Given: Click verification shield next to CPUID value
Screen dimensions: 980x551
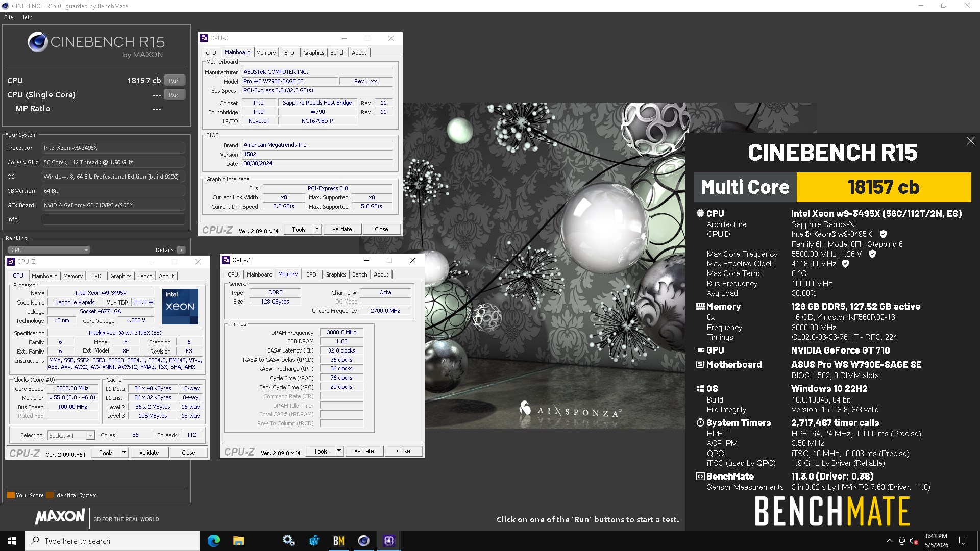Looking at the screenshot, I should click(883, 234).
